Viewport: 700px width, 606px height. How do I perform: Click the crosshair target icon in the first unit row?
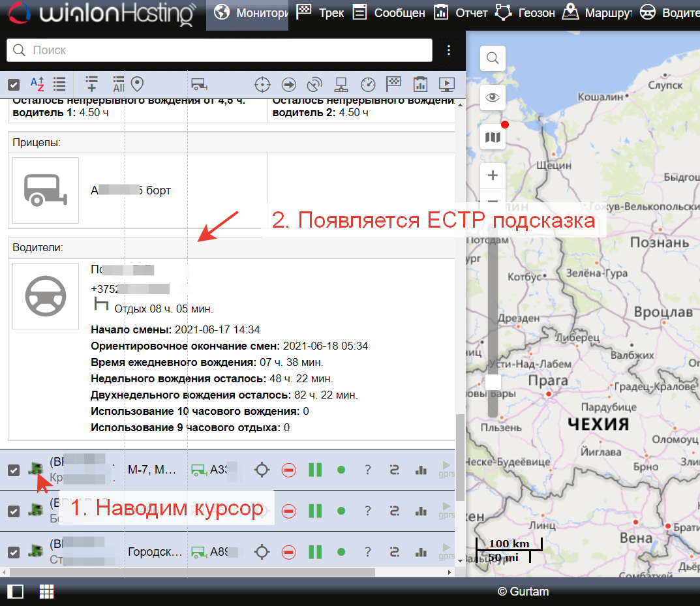[262, 470]
